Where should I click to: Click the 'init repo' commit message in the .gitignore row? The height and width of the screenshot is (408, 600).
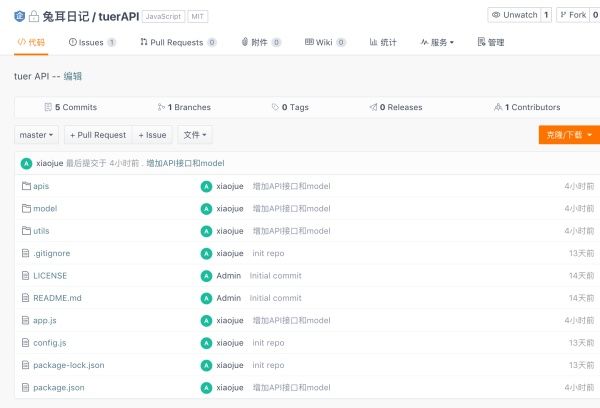pyautogui.click(x=268, y=253)
